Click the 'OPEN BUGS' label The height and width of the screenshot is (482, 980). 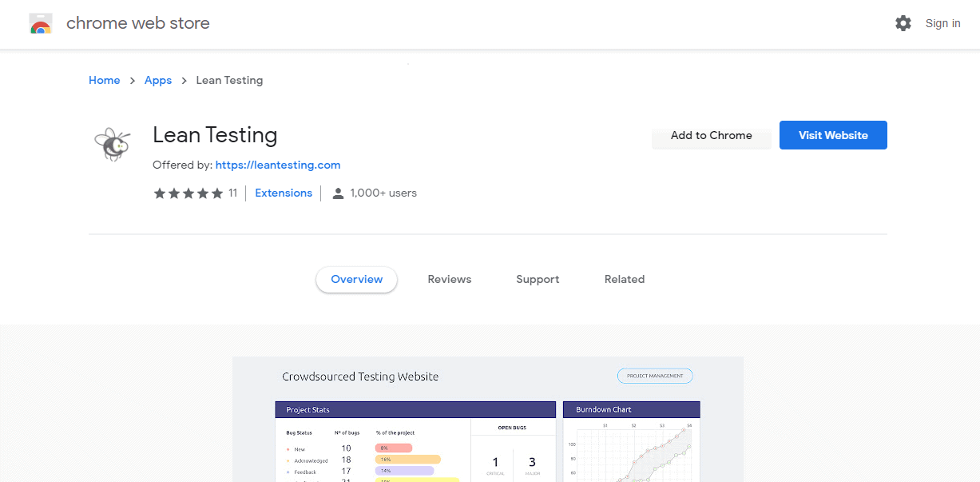tap(513, 428)
